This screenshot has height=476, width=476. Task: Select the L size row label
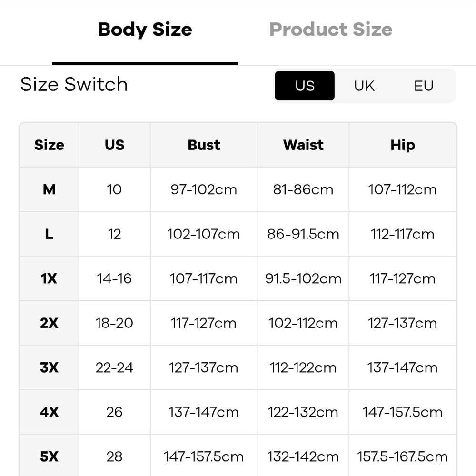[x=49, y=234]
